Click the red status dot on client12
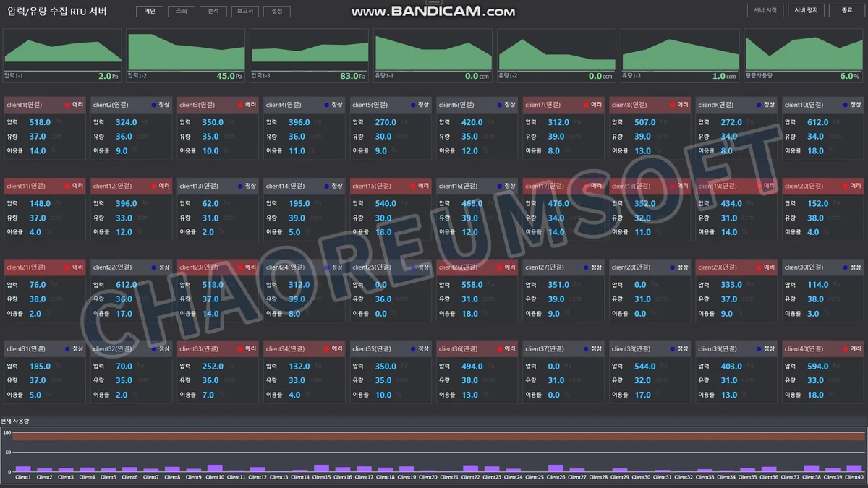The height and width of the screenshot is (488, 868). [x=154, y=186]
